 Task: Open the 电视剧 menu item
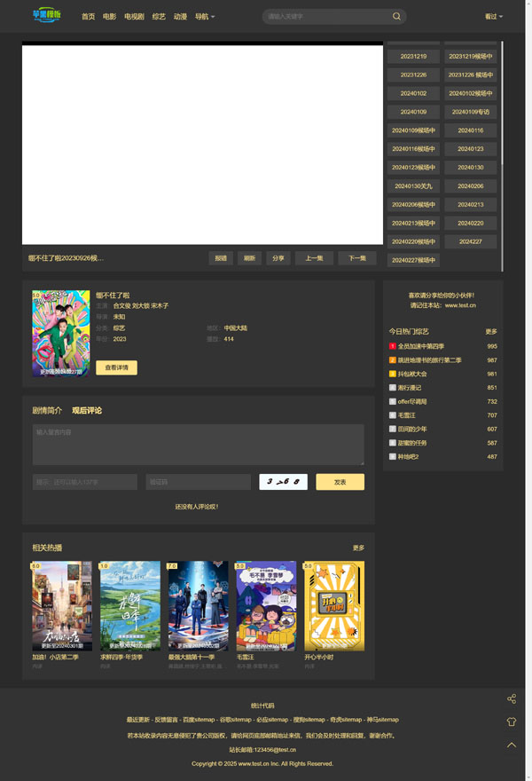(134, 17)
